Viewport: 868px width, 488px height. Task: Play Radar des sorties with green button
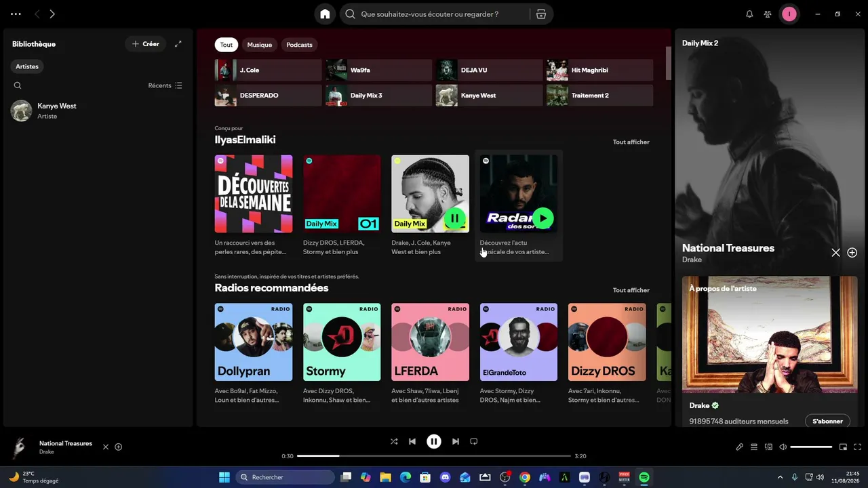click(x=543, y=218)
